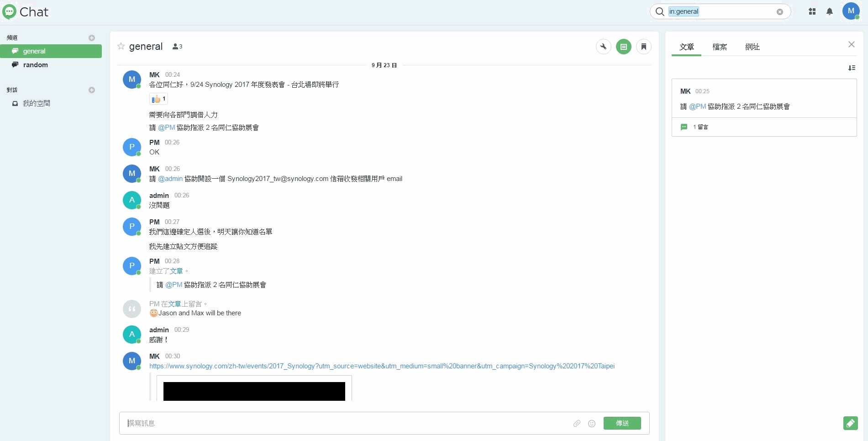Open the emoji picker
The width and height of the screenshot is (868, 441).
point(592,424)
